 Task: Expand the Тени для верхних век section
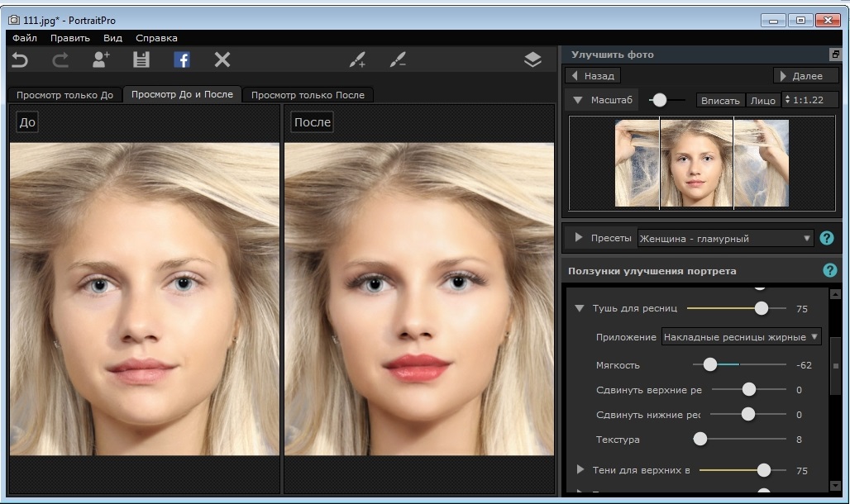coord(580,470)
